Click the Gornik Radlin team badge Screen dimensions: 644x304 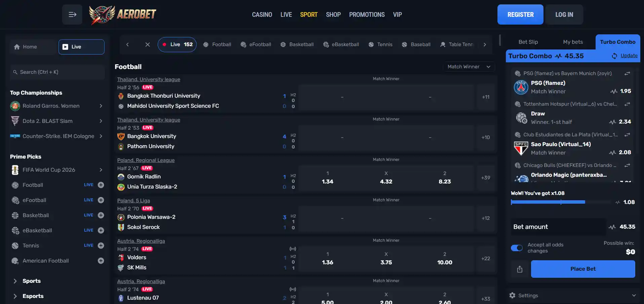coord(121,177)
